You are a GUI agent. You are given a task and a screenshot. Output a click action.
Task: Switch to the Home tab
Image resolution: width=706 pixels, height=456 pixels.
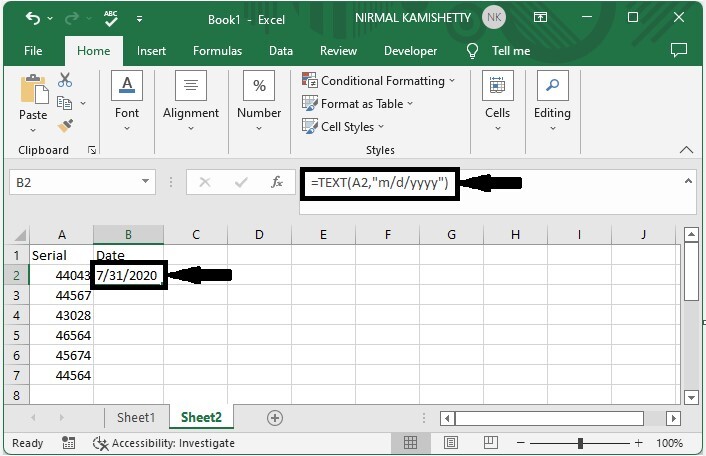coord(94,51)
